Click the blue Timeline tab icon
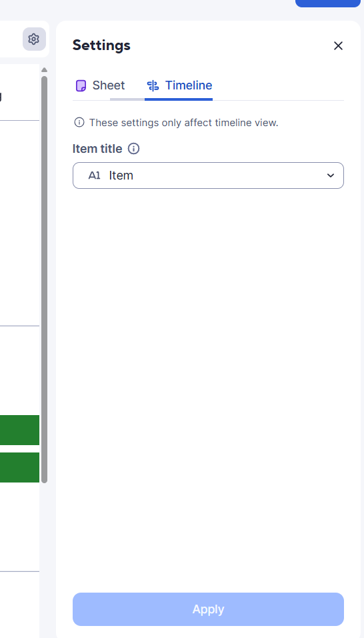The image size is (364, 638). (153, 85)
